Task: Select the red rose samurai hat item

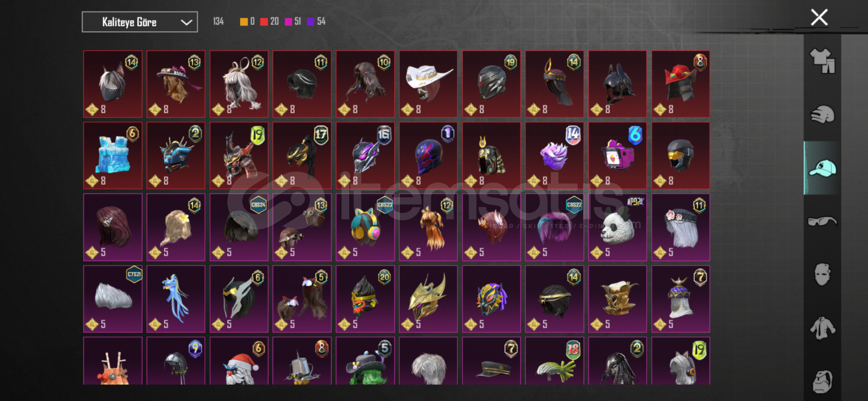Action: pos(680,84)
